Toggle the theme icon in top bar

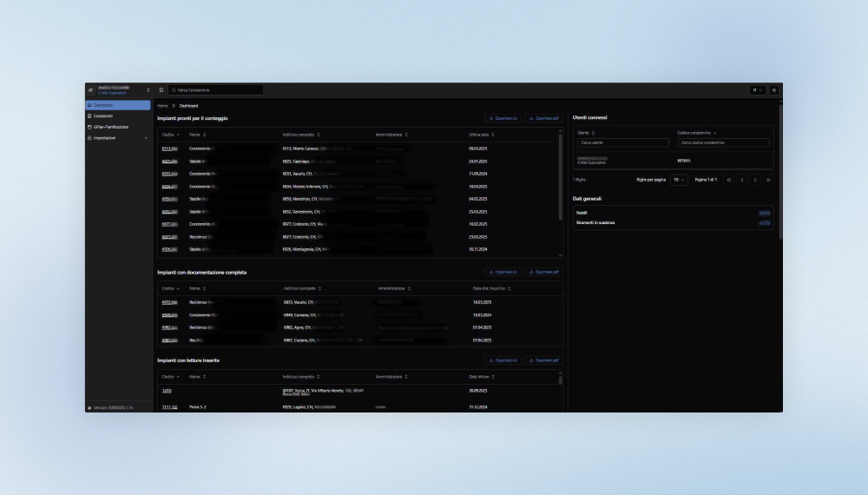774,89
